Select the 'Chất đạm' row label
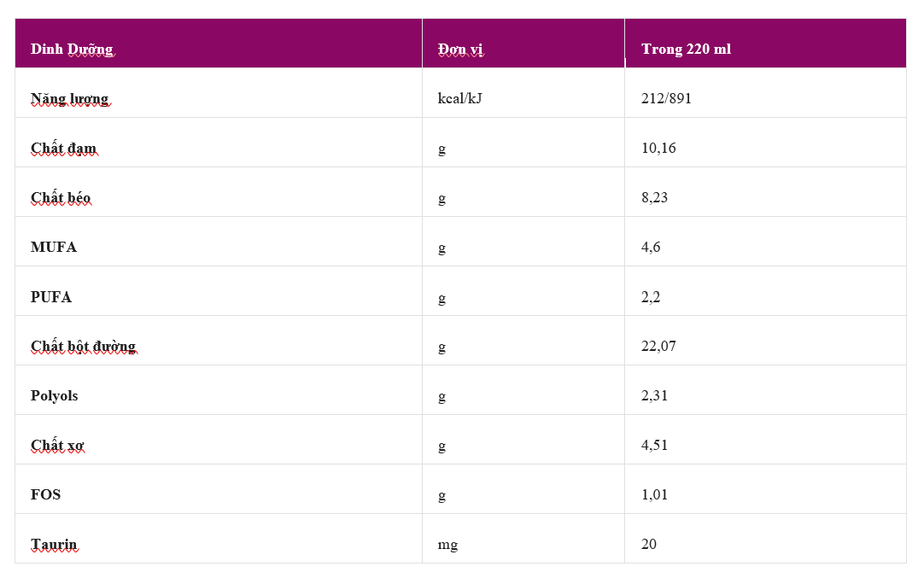This screenshot has width=924, height=584. tap(64, 148)
